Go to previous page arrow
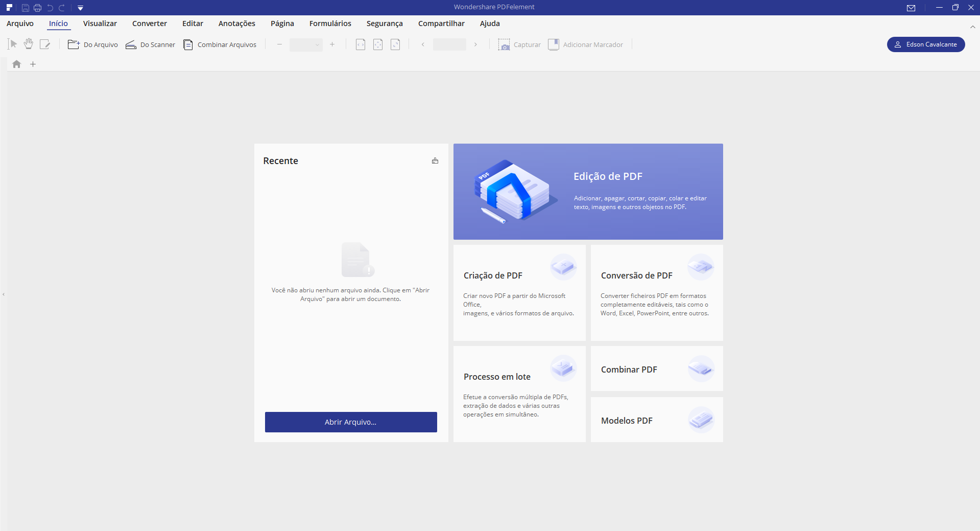Screen dimensions: 980x531 (423, 44)
